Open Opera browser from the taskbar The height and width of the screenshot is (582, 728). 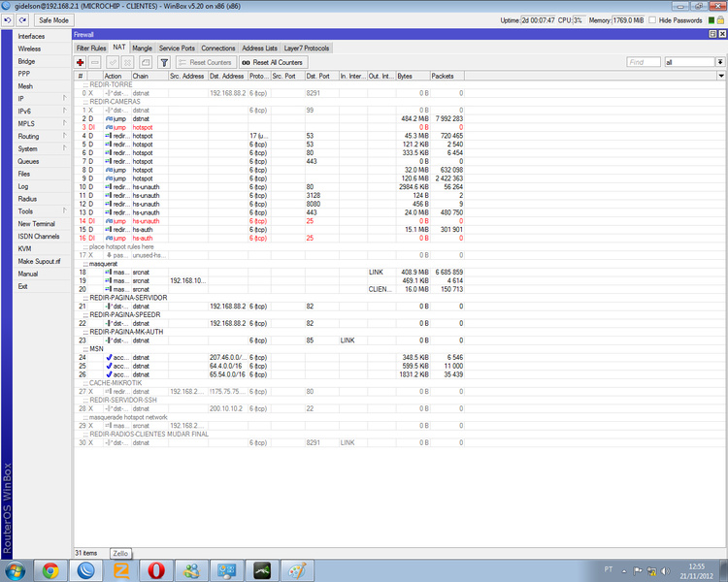point(156,570)
